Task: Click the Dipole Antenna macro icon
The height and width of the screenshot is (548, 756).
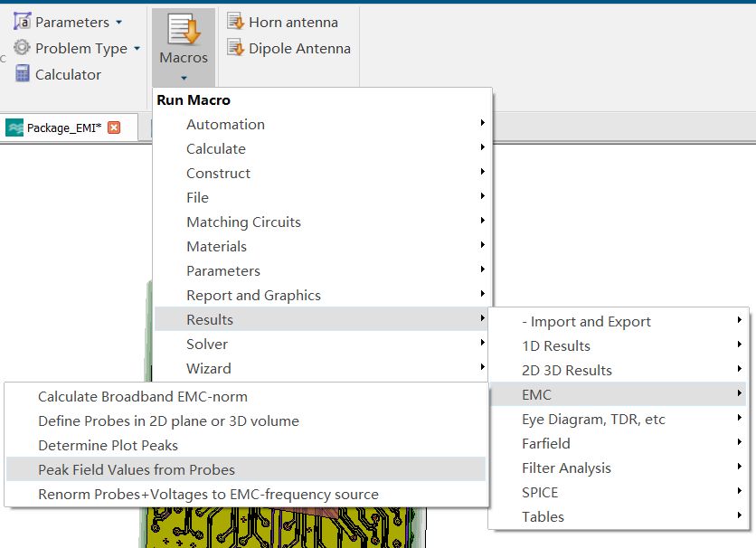Action: [x=236, y=48]
